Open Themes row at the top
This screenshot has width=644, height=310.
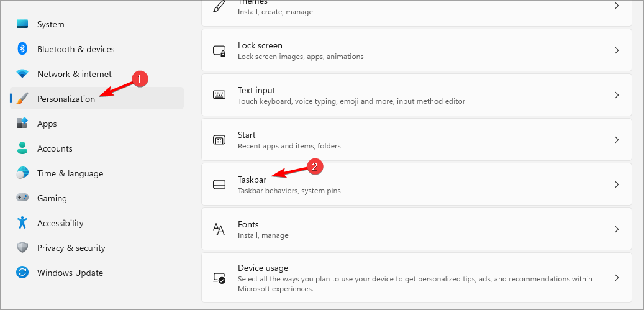click(416, 9)
